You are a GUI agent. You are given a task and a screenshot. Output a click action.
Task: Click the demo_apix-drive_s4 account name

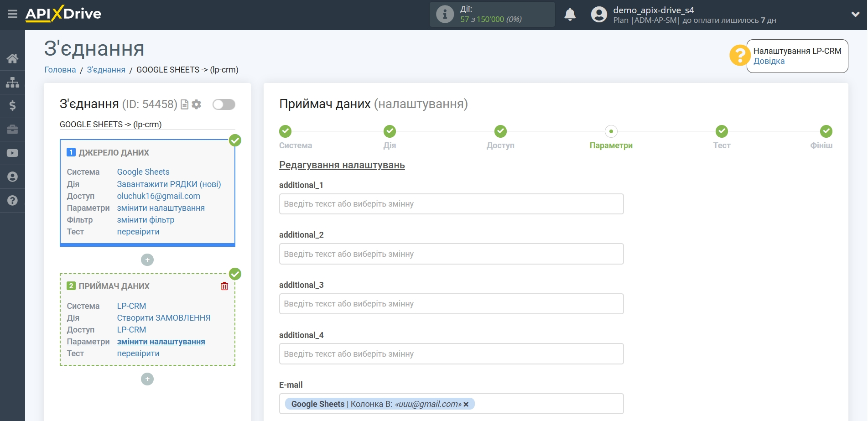pos(654,10)
